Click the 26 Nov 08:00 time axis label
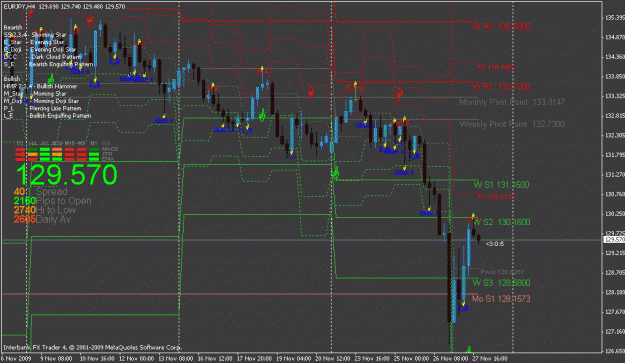The width and height of the screenshot is (625, 363). tap(450, 359)
